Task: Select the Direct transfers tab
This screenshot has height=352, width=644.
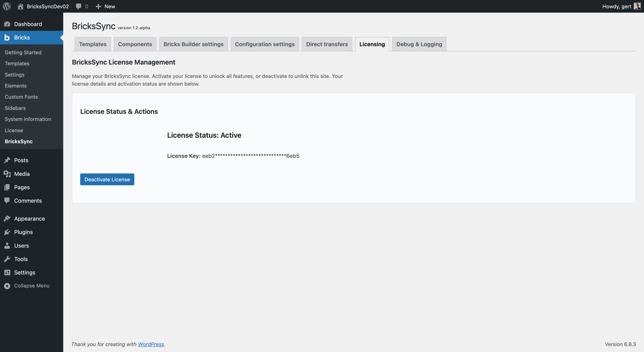Action: pyautogui.click(x=327, y=44)
